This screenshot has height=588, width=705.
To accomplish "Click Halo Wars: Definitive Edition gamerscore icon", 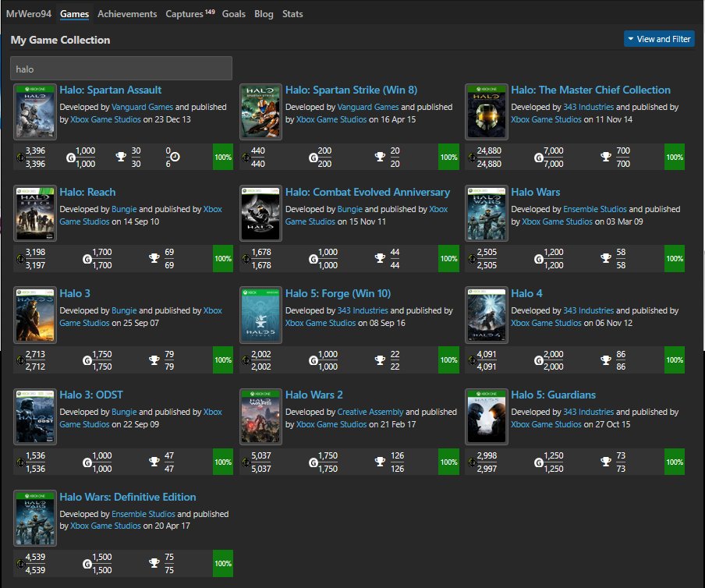I will 87,564.
